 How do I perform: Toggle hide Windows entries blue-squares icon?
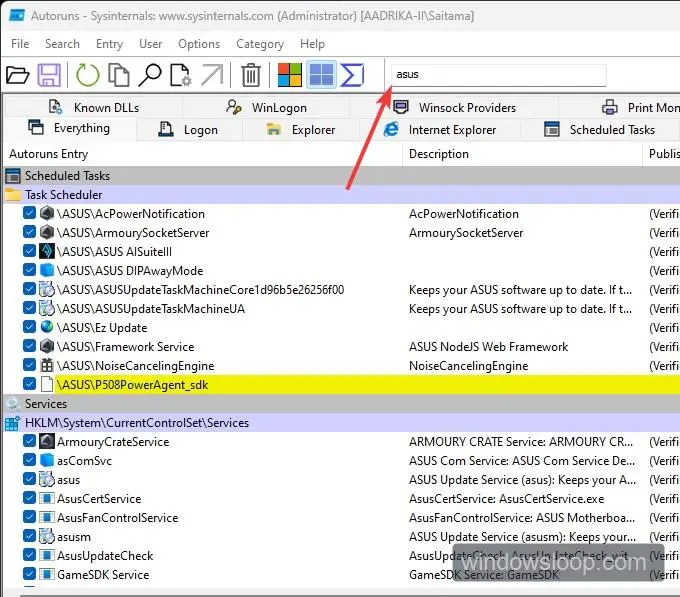click(321, 75)
